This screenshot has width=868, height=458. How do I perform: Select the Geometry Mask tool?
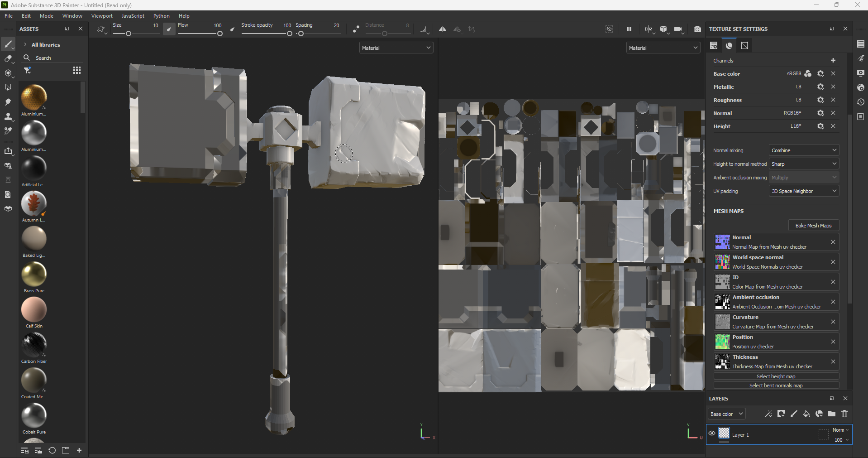8,87
